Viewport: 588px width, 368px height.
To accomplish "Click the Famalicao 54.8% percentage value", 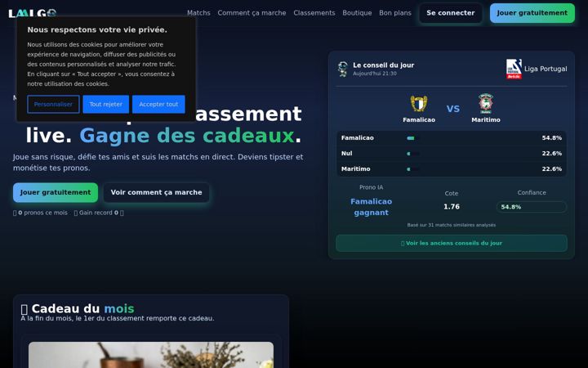I will [x=551, y=138].
